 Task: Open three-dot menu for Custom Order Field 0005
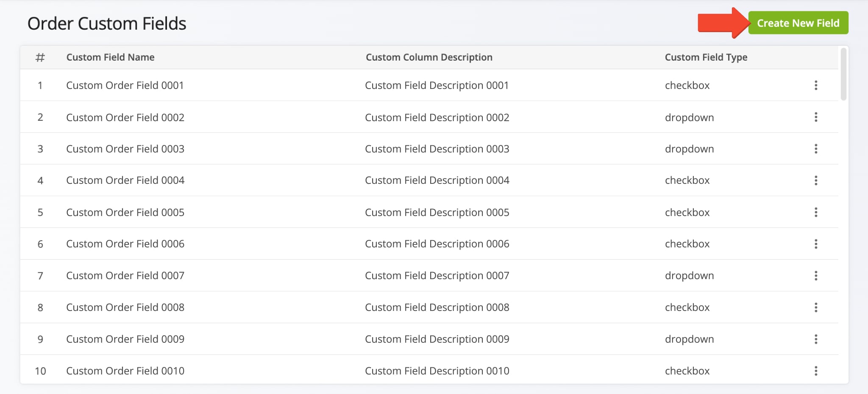[x=816, y=212]
